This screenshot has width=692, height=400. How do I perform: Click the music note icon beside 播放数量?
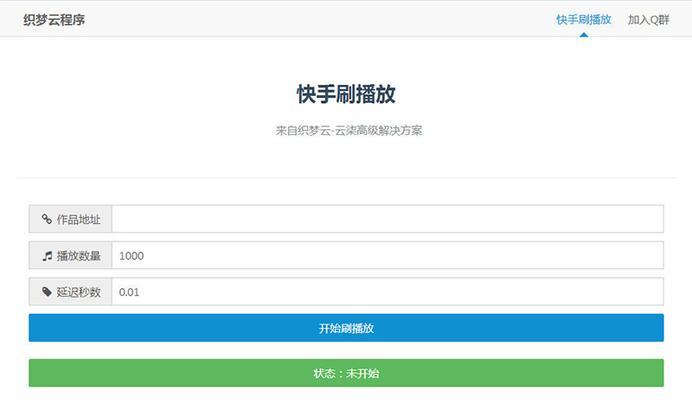point(47,256)
